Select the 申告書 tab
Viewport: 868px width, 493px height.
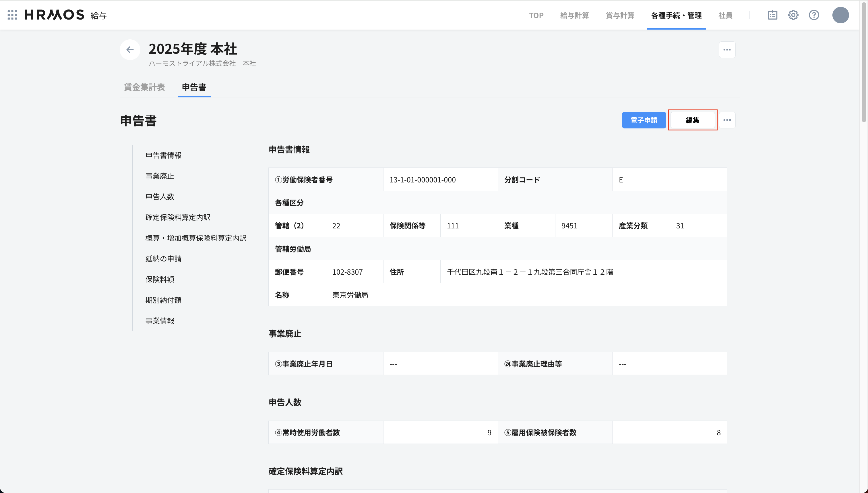tap(193, 87)
